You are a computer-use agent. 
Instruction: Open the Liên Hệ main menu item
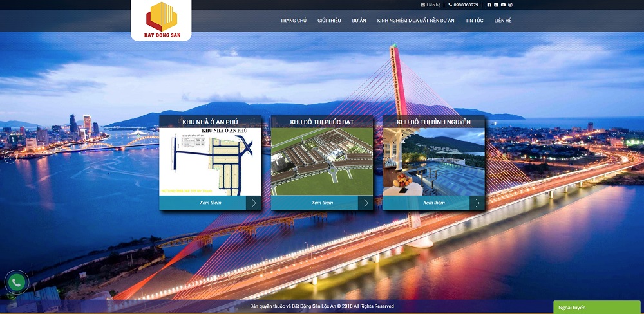pos(503,21)
